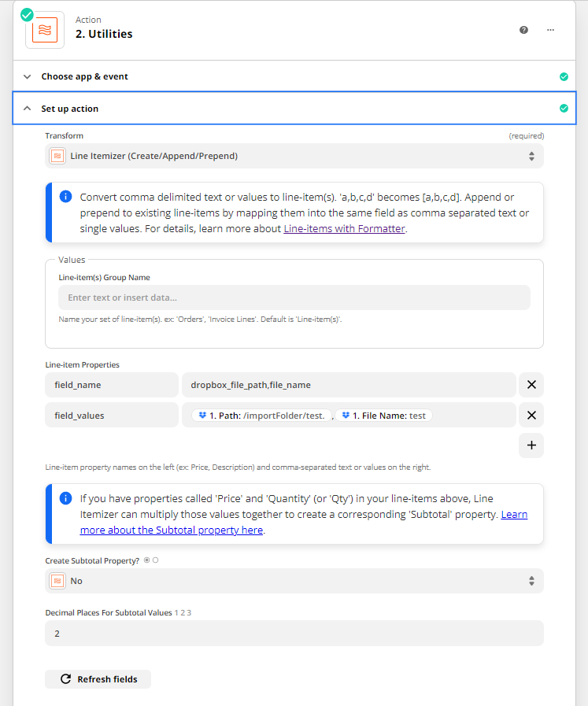Screen dimensions: 588x706
Task: Remove the field_name property row
Action: pyautogui.click(x=531, y=385)
